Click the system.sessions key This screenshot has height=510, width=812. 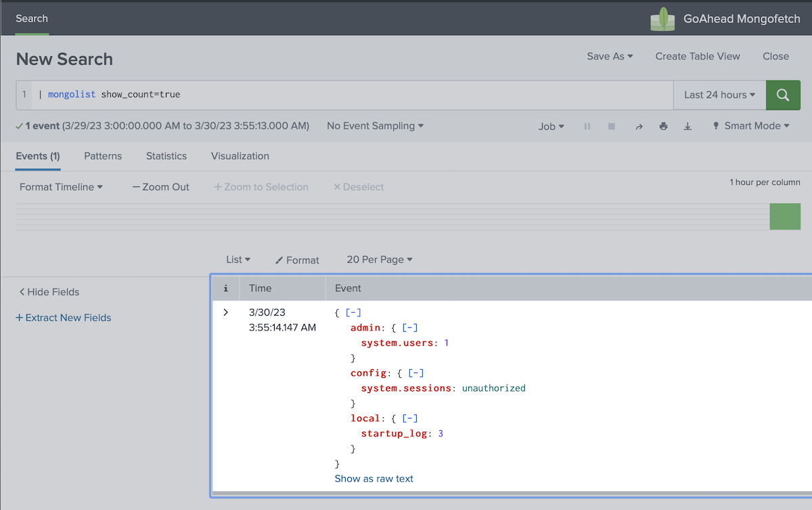pos(406,388)
